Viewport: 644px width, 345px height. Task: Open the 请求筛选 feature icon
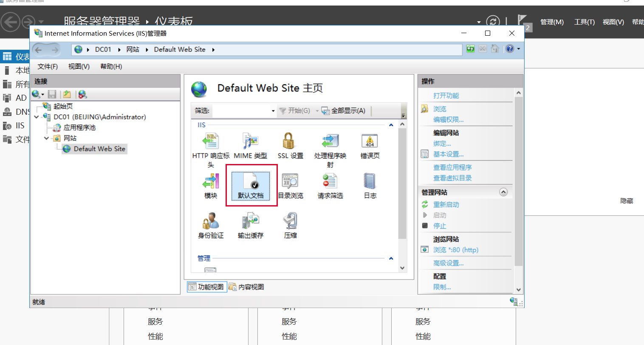coord(330,185)
